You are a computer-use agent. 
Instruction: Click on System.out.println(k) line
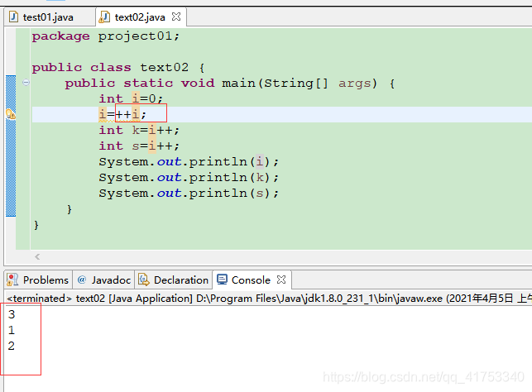click(x=189, y=177)
